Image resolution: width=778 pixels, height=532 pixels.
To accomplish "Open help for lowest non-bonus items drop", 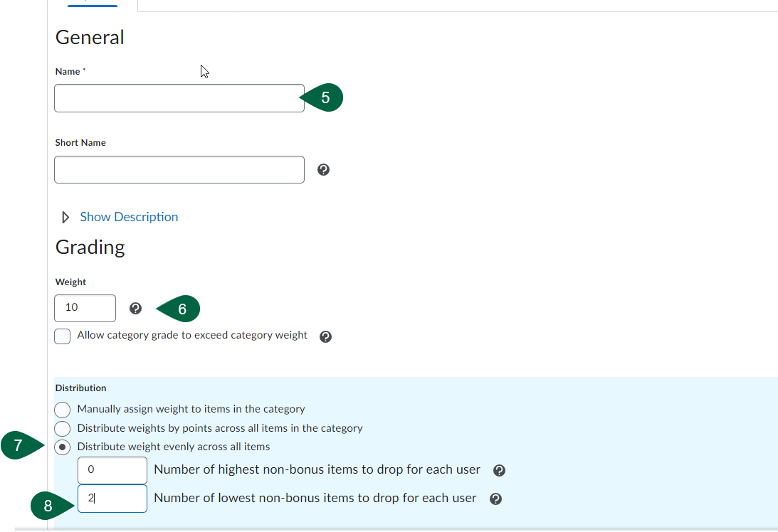I will (x=496, y=499).
